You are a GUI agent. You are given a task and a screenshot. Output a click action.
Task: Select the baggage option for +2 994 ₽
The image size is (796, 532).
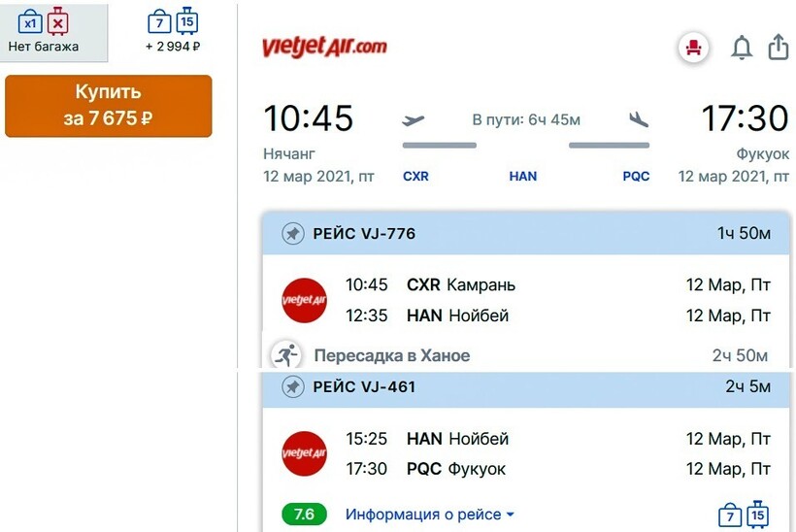pyautogui.click(x=173, y=31)
